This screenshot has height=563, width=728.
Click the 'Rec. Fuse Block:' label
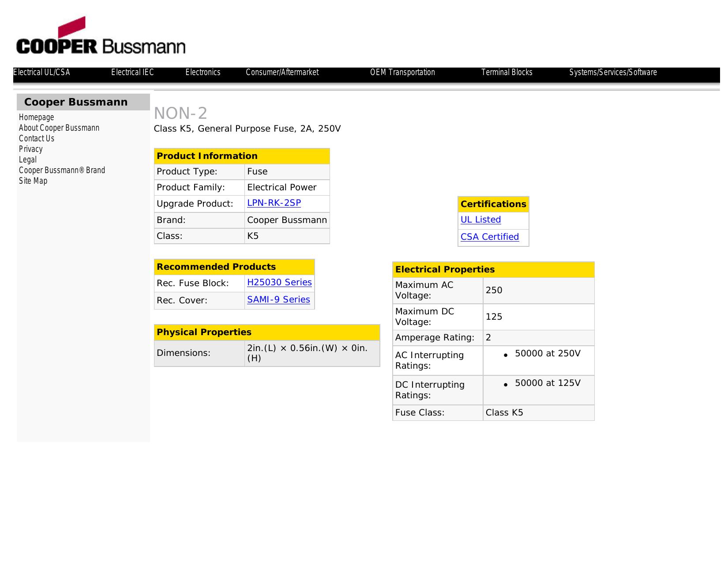coord(193,283)
